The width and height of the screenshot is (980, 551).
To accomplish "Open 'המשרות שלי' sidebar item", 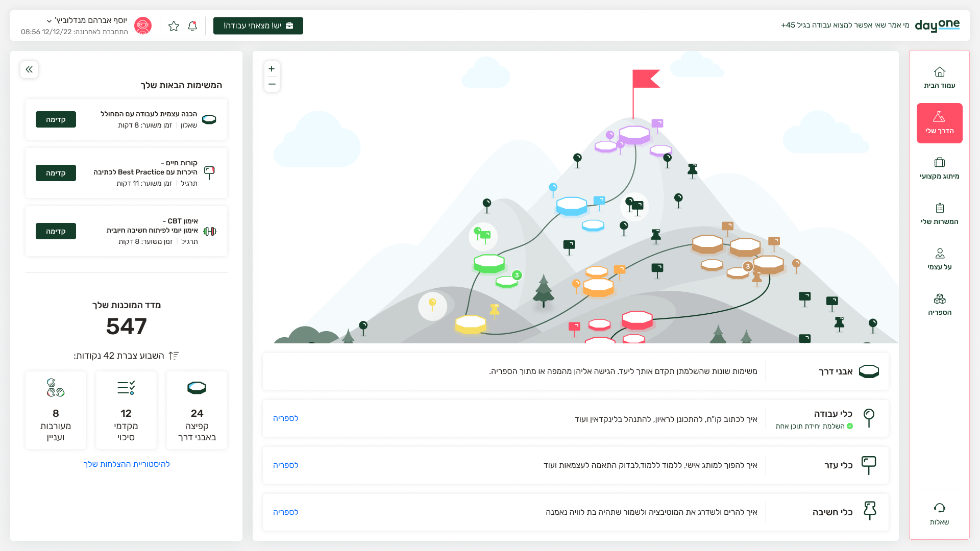I will 939,214.
